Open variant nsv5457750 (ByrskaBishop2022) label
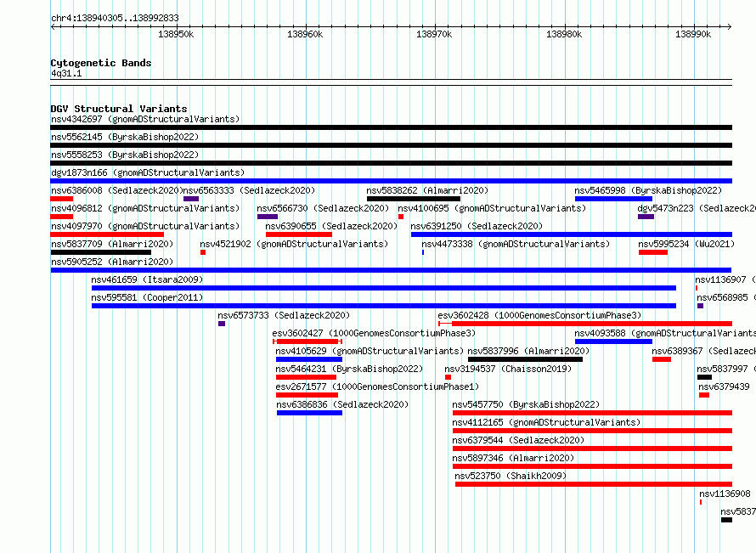 [x=526, y=404]
